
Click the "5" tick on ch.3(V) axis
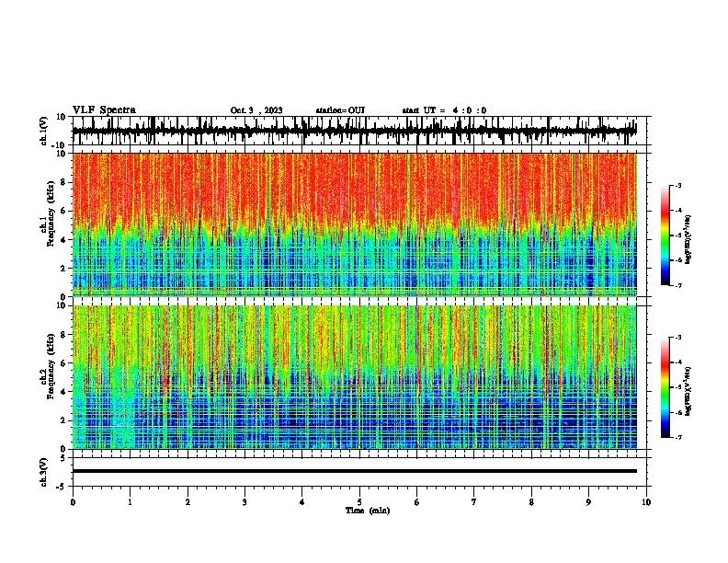point(64,458)
